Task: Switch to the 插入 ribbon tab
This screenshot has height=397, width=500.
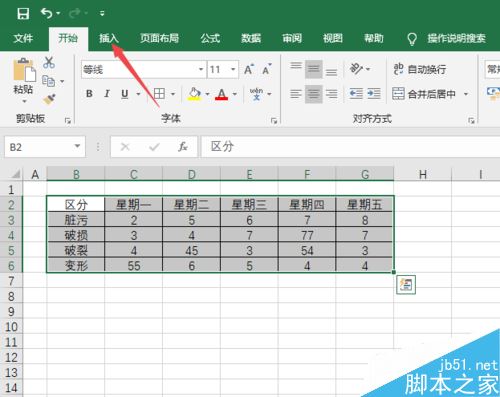Action: coord(109,38)
